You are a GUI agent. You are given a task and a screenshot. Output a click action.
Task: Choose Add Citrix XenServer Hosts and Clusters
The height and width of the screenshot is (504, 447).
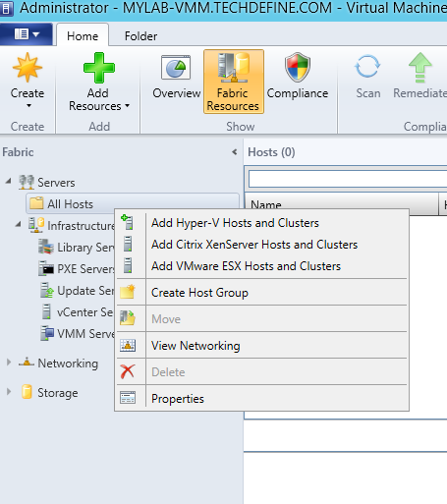coord(262,245)
